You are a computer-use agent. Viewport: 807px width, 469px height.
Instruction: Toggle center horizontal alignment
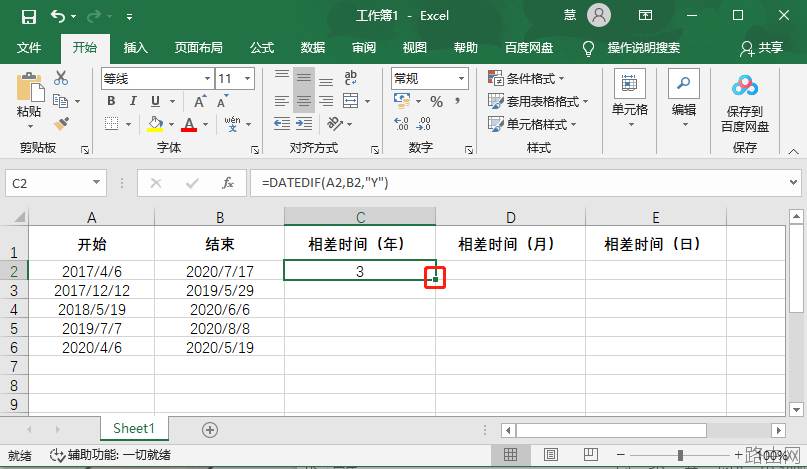[304, 101]
